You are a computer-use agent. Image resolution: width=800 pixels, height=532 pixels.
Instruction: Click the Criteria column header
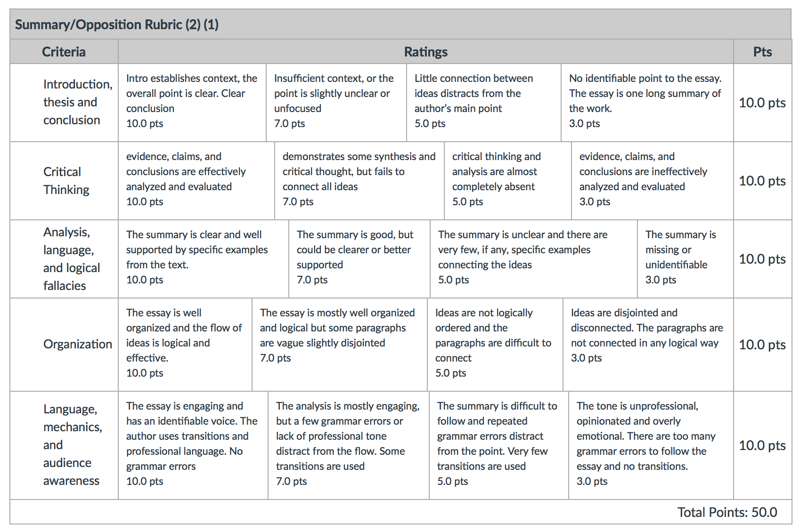coord(64,52)
